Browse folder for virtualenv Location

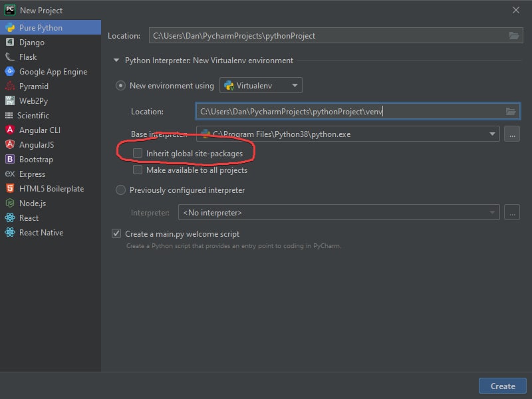[511, 111]
